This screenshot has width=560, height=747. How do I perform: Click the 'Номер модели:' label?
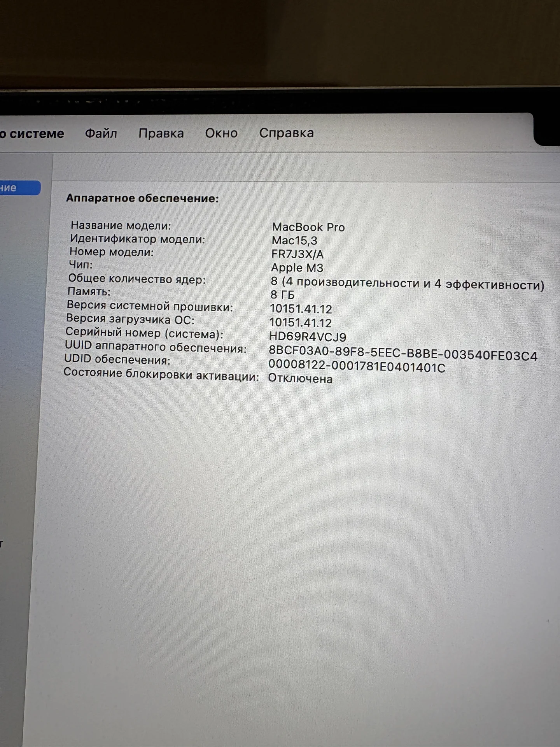111,252
